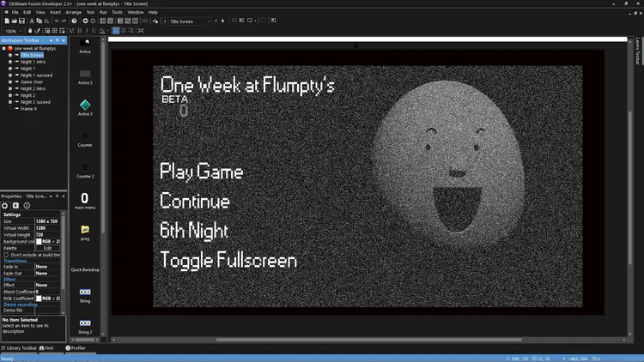Click the RGB Coefficient color swatch
Viewport: 644px width, 362px height.
pyautogui.click(x=39, y=299)
